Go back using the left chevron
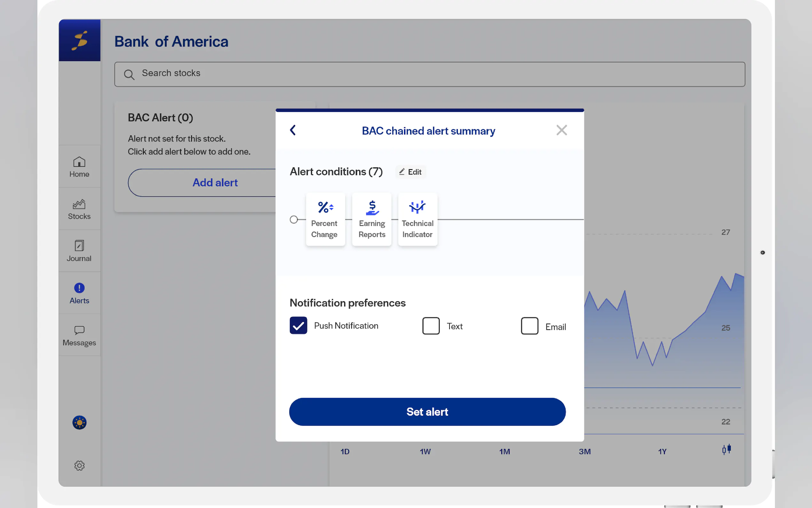Screen dimensions: 812x508 tap(293, 131)
